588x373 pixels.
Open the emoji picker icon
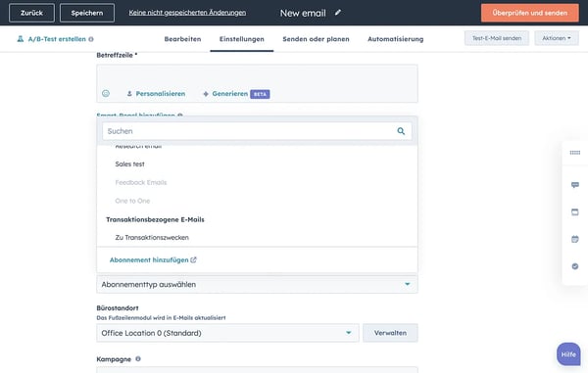point(106,94)
